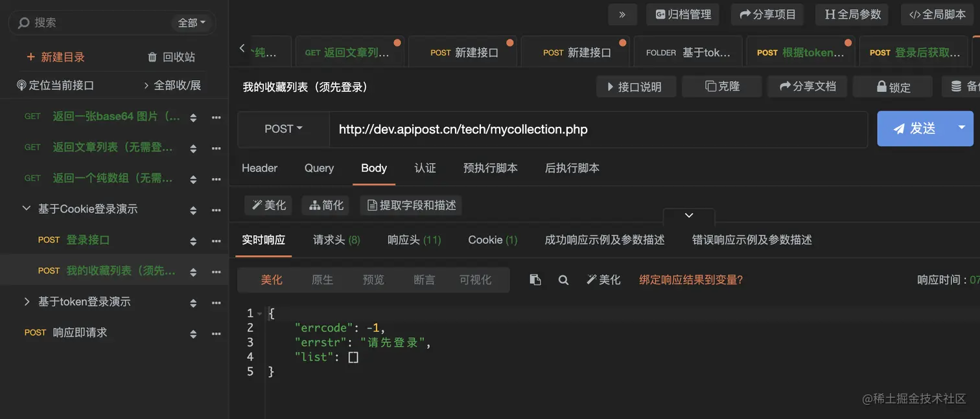Click 分享文档 share document button
980x419 pixels.
tap(807, 87)
